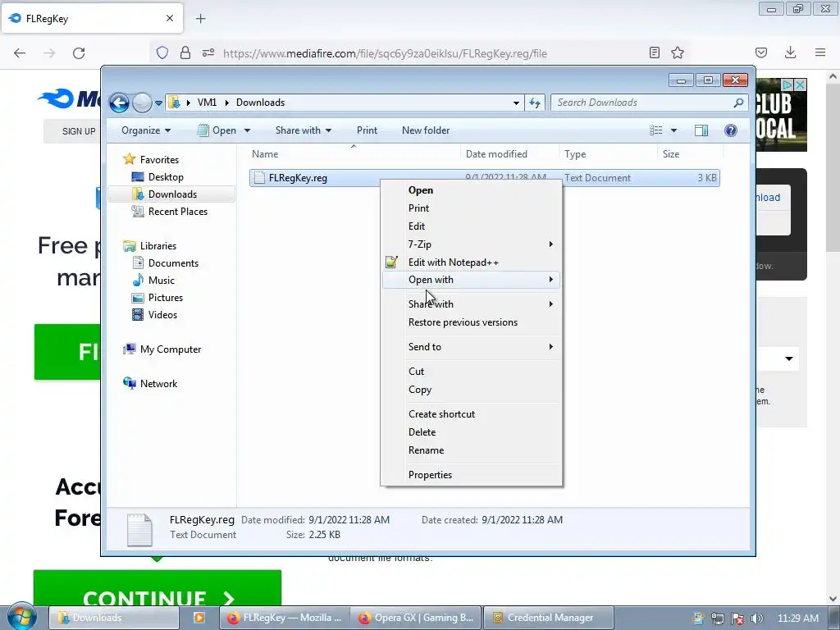Select Favorites in the navigation pane
The image size is (840, 630).
(159, 160)
